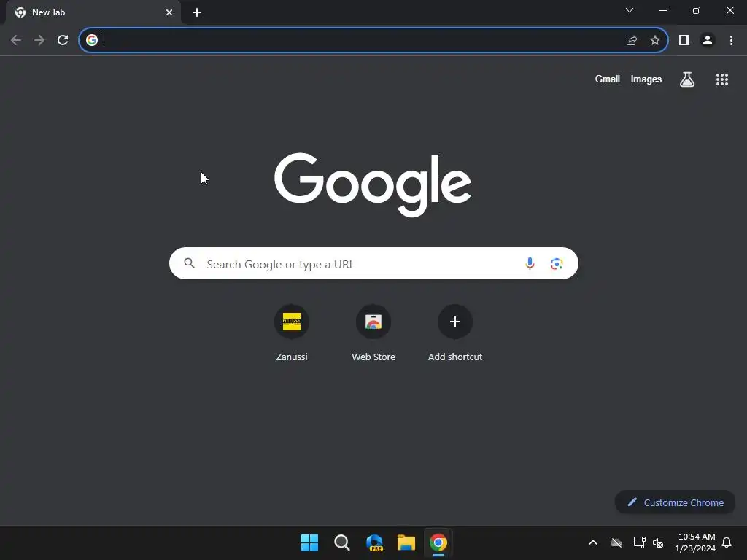Open the notifications bell
Viewport: 747px width, 560px height.
(727, 542)
